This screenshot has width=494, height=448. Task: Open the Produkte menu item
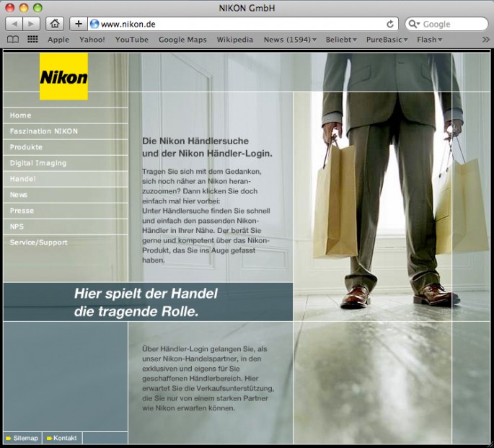[66, 147]
